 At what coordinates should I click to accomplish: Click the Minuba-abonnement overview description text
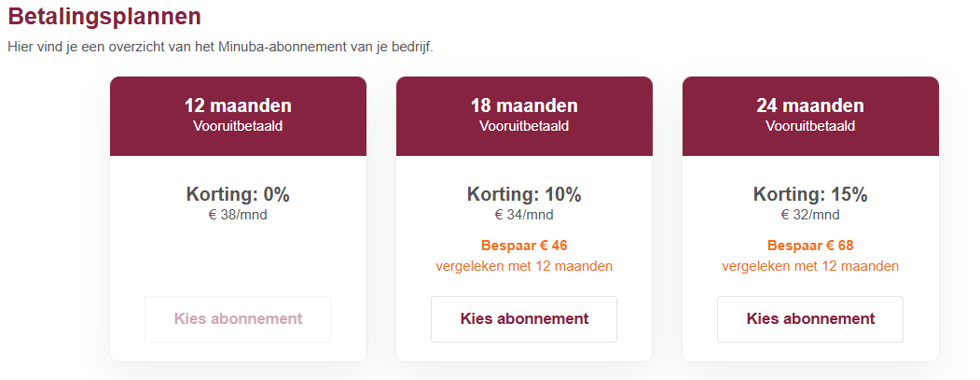click(220, 47)
